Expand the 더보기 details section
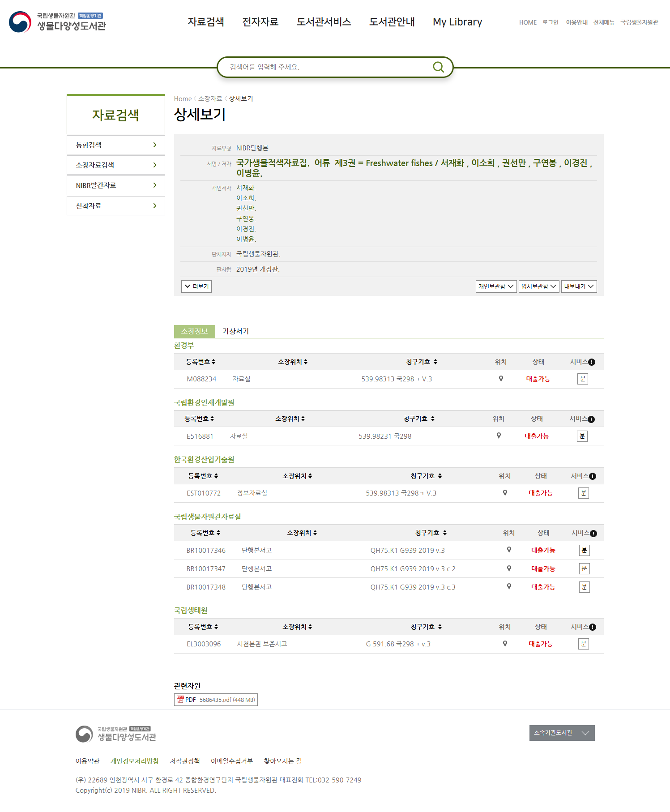 [196, 286]
